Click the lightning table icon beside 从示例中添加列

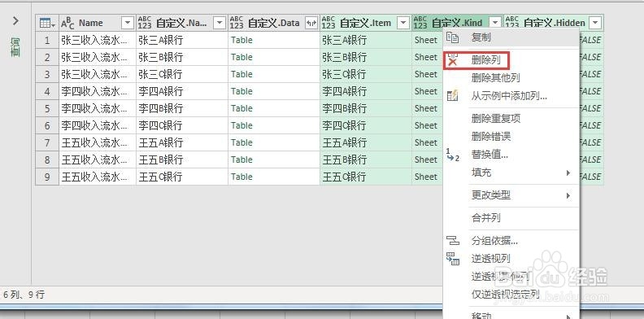click(453, 96)
